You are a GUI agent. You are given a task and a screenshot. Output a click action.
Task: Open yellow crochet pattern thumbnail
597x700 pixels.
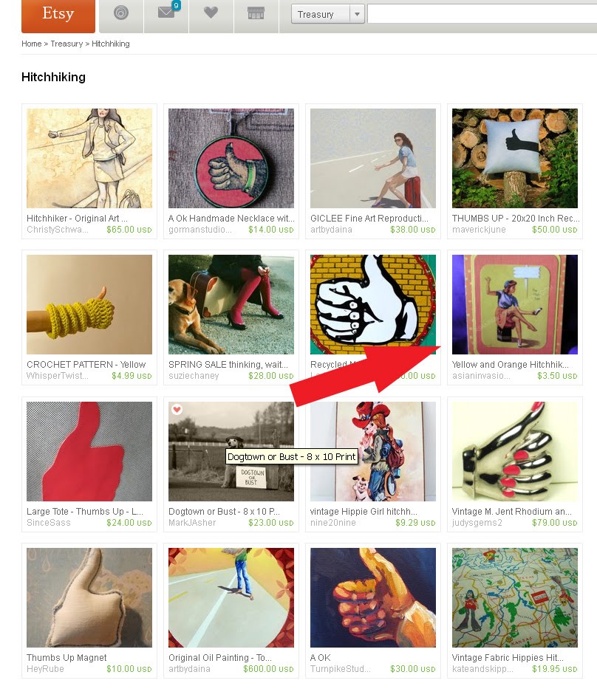(x=89, y=304)
